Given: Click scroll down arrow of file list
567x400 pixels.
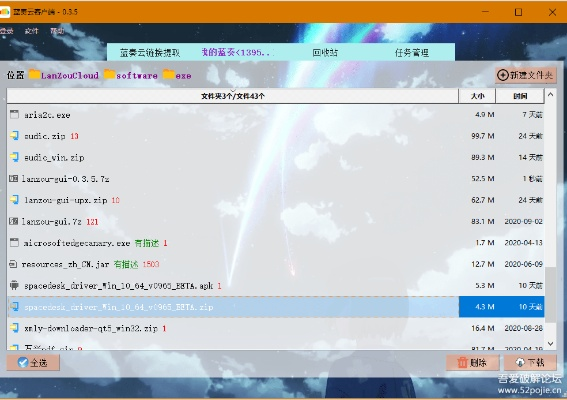Looking at the screenshot, I should (550, 344).
